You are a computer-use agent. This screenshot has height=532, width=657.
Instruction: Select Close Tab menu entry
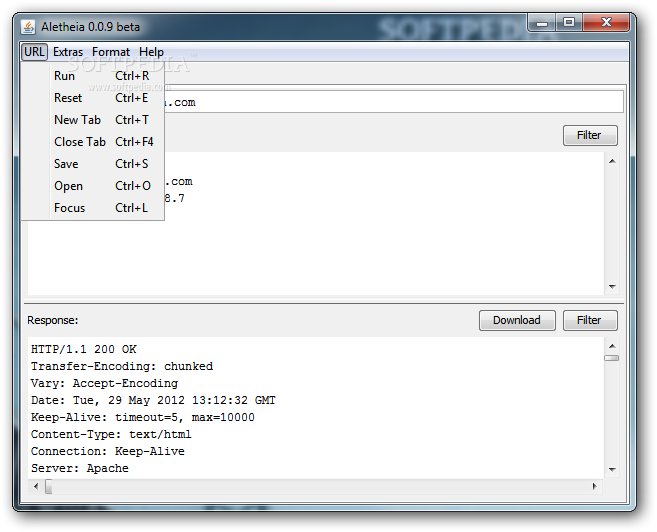pyautogui.click(x=93, y=142)
